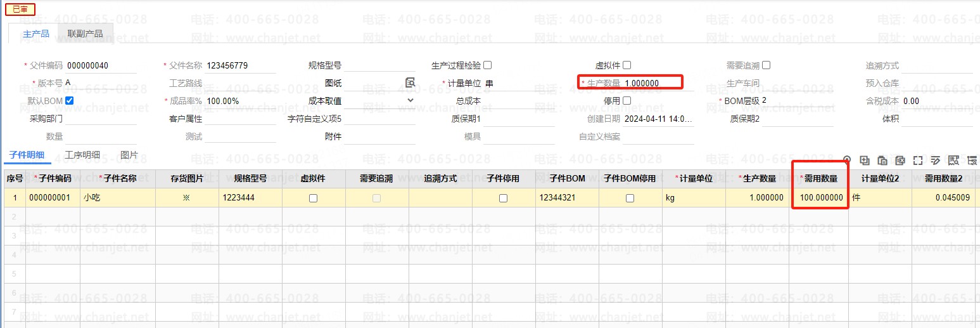This screenshot has height=328, width=980.
Task: Select the 100.000000 required quantity cell
Action: coord(819,198)
